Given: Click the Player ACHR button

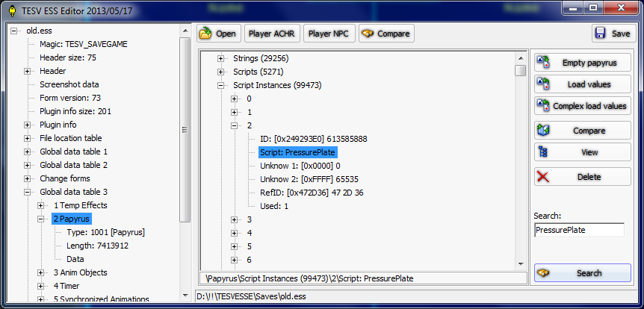Looking at the screenshot, I should (271, 34).
